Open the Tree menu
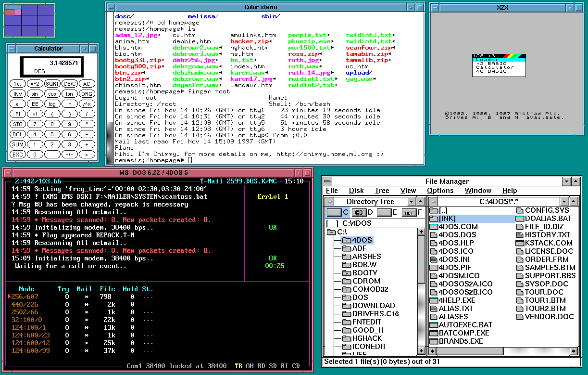Screen dimensions: 588x375 (382, 191)
